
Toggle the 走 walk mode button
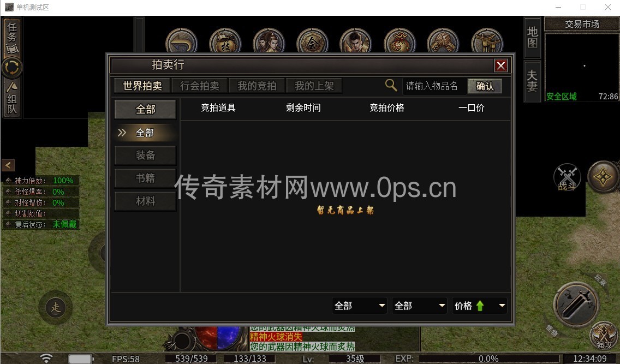point(56,307)
